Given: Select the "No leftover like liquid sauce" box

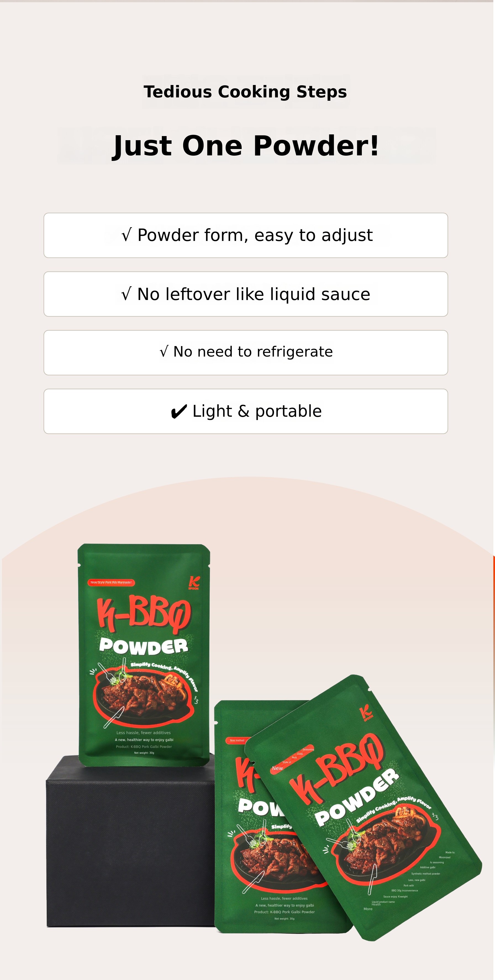Looking at the screenshot, I should [246, 294].
